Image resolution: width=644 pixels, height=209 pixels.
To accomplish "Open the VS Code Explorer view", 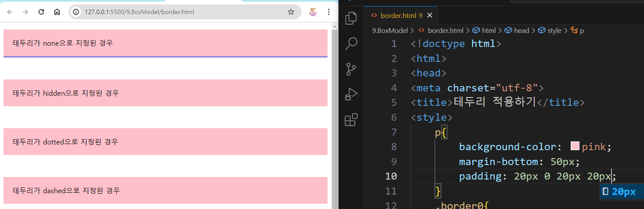I will [x=351, y=18].
